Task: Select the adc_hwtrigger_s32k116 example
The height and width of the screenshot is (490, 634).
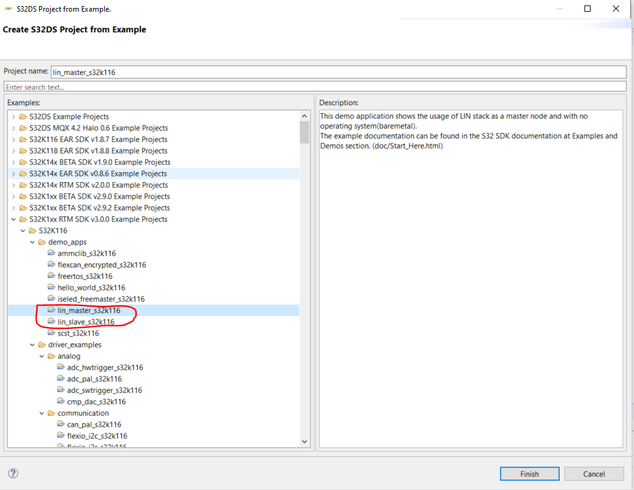Action: pyautogui.click(x=105, y=368)
